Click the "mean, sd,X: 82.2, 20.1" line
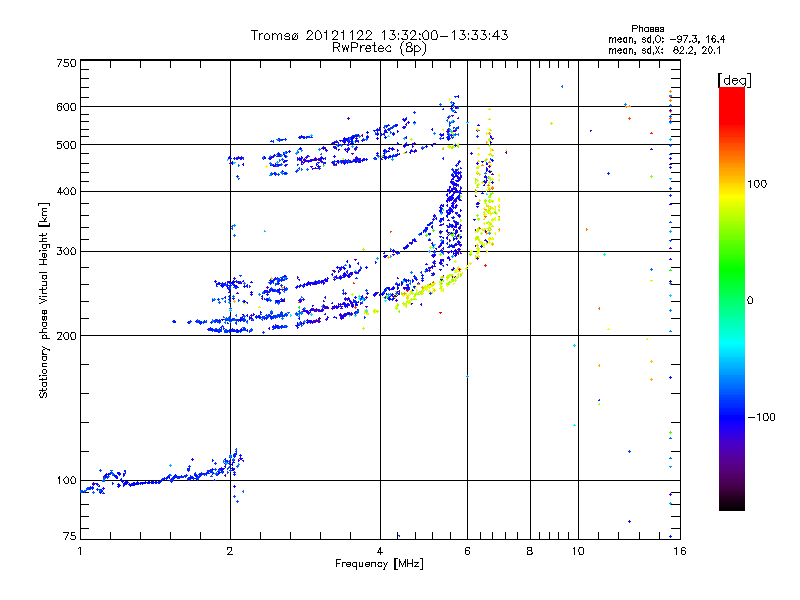This screenshot has width=800, height=600. pos(664,51)
